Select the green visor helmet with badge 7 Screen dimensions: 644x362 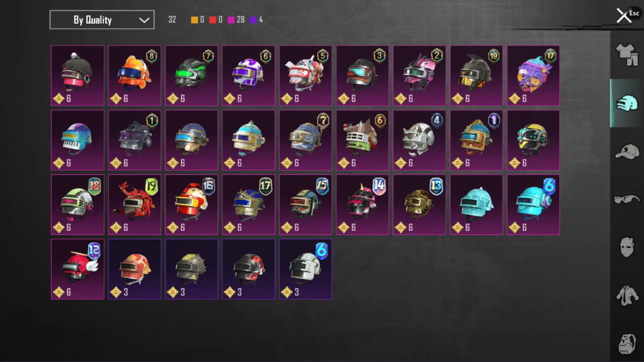pos(192,76)
